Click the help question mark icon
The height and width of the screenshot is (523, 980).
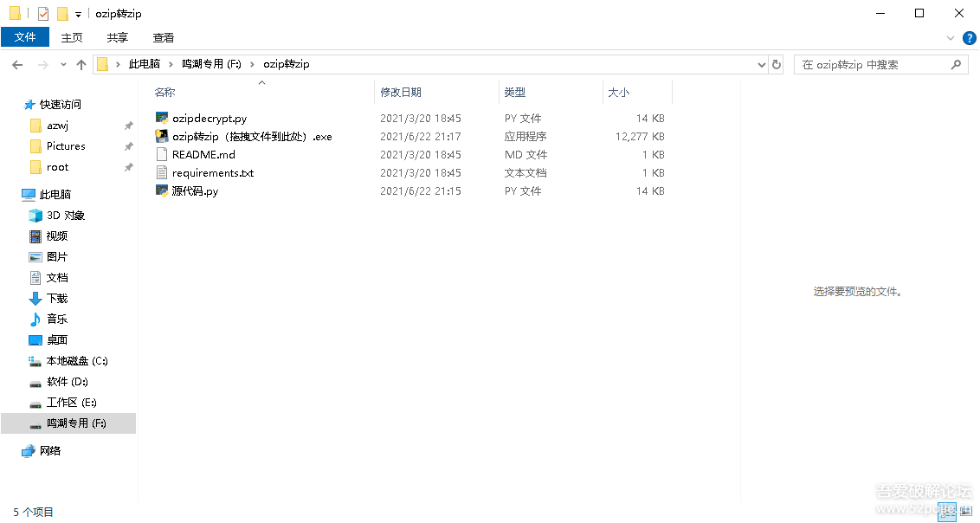coord(969,37)
